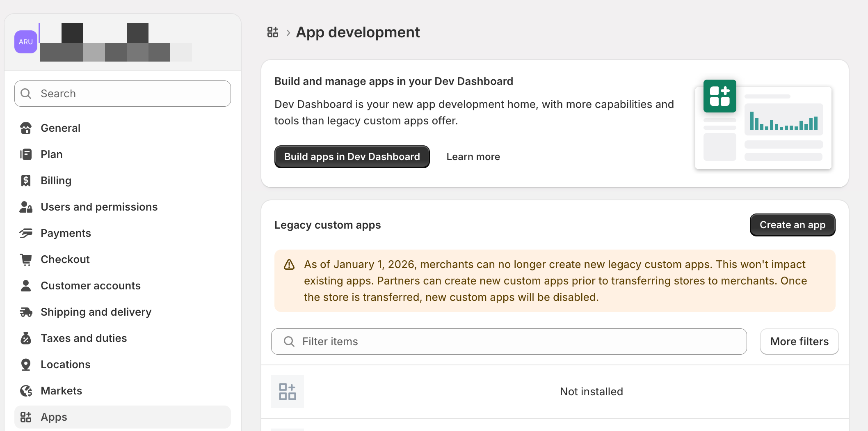This screenshot has height=431, width=868.
Task: Click the Billing receipt icon
Action: point(26,181)
